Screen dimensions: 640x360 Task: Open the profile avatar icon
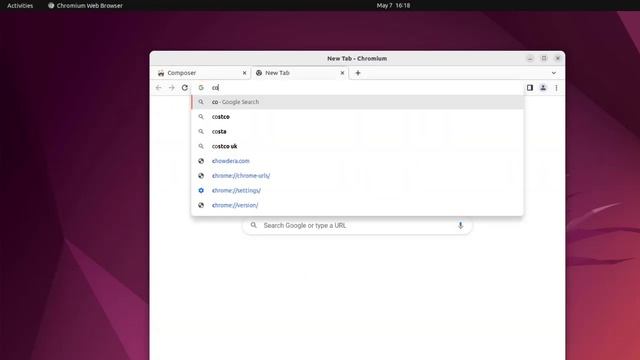point(543,88)
